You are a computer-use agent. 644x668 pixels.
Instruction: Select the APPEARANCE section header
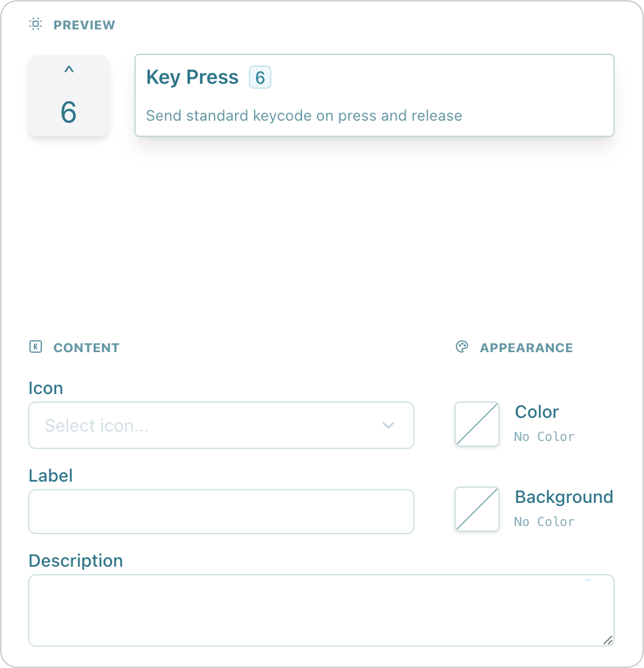[x=526, y=347]
